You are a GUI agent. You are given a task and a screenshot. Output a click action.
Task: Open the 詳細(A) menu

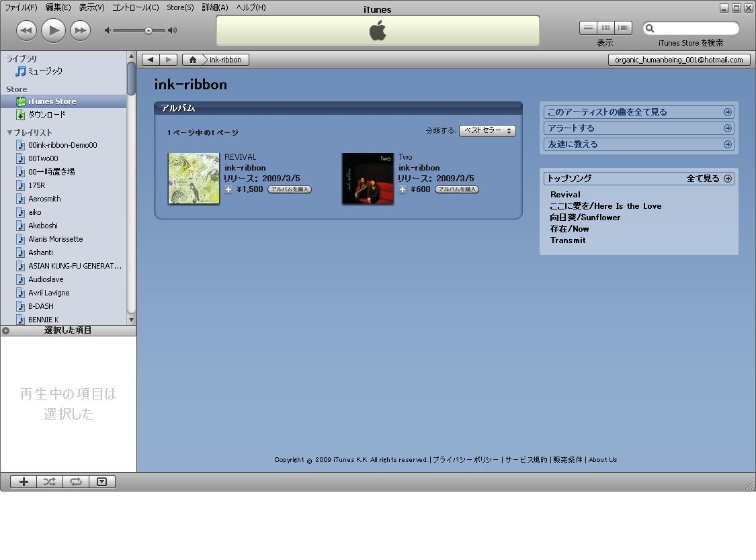215,7
